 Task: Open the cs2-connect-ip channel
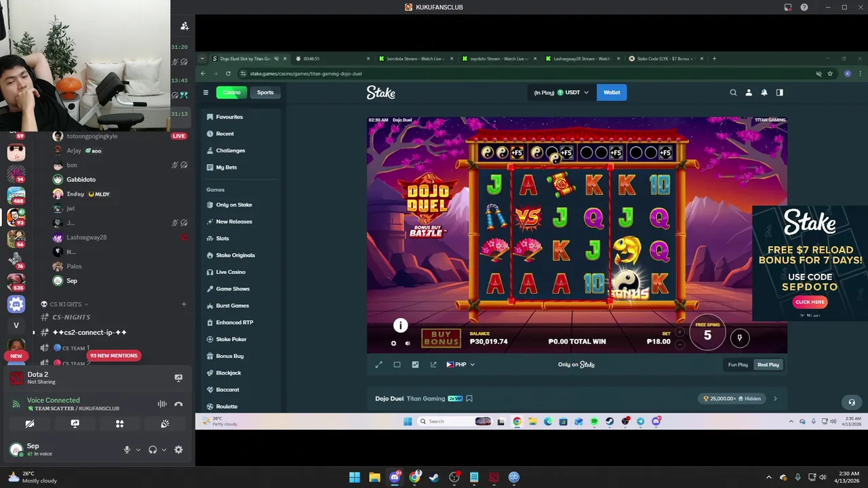pyautogui.click(x=90, y=332)
